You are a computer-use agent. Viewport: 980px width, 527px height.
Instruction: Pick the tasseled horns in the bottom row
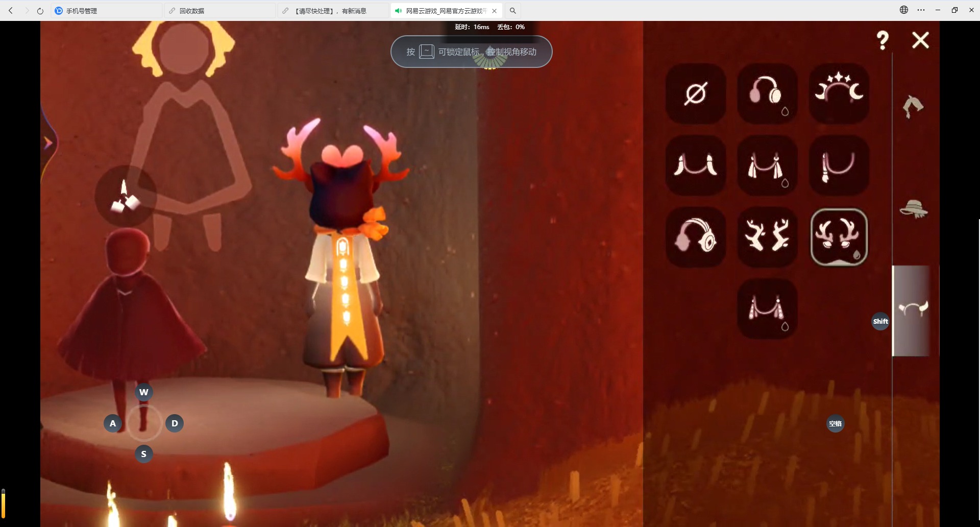[767, 308]
